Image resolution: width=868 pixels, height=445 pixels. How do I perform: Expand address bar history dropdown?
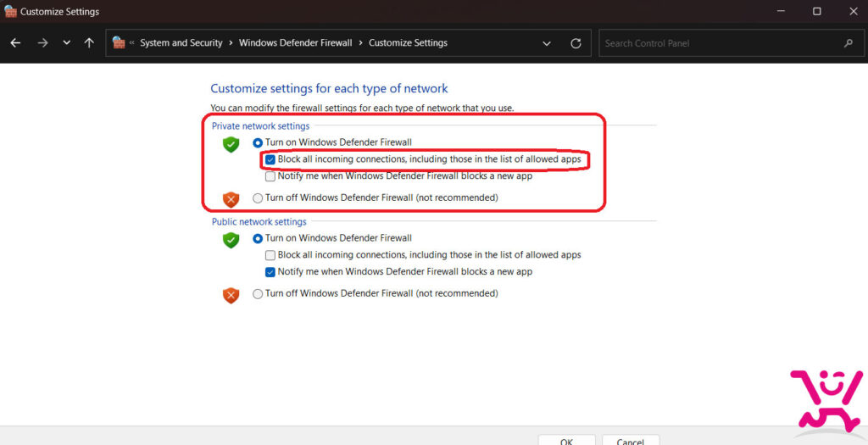(547, 43)
